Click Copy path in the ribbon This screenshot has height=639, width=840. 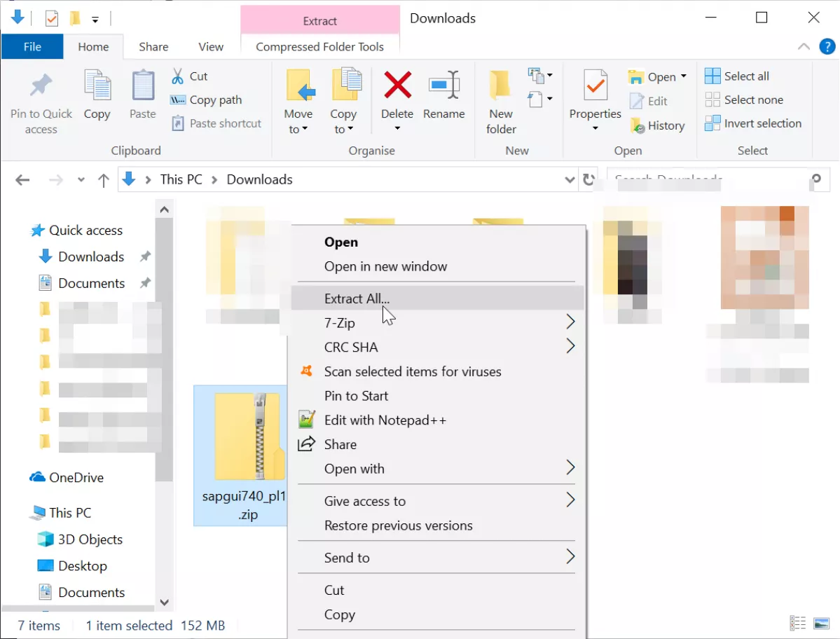[206, 99]
